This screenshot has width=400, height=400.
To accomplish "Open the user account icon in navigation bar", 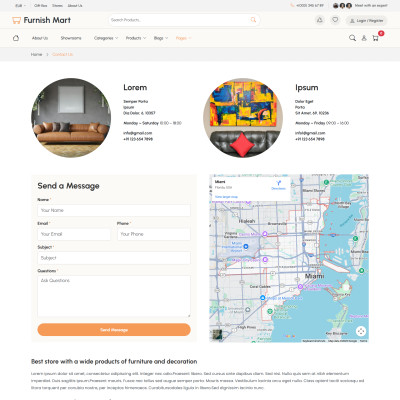I will 364,38.
